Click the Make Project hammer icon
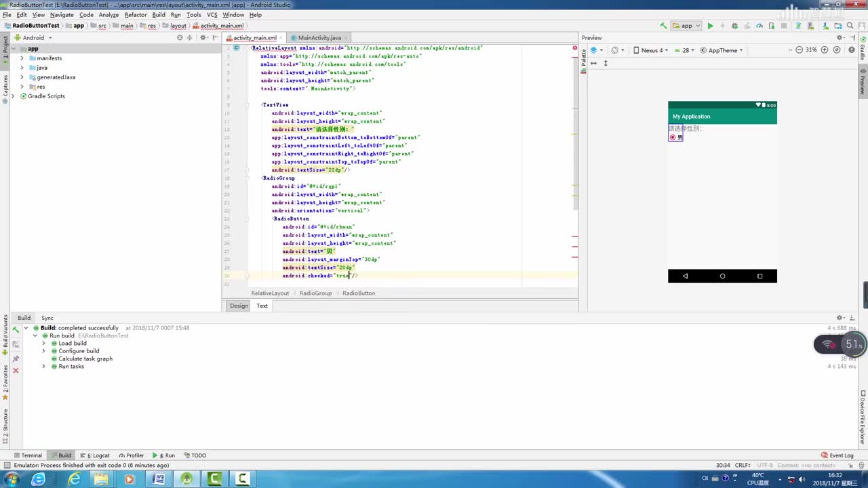The width and height of the screenshot is (868, 488). pos(663,26)
